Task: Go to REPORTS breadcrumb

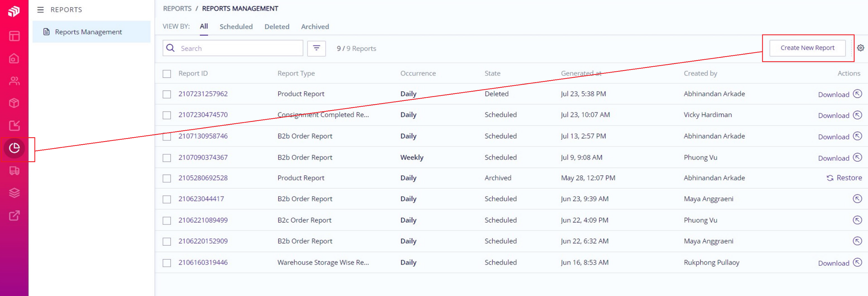Action: (177, 9)
